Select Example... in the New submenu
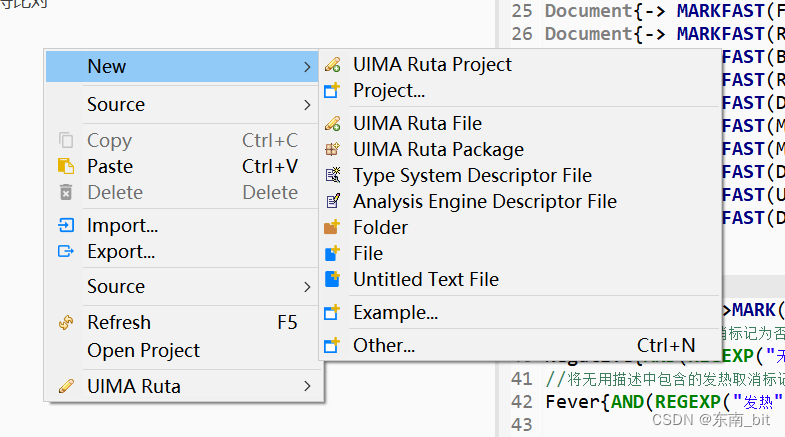This screenshot has height=437, width=785. pos(395,313)
